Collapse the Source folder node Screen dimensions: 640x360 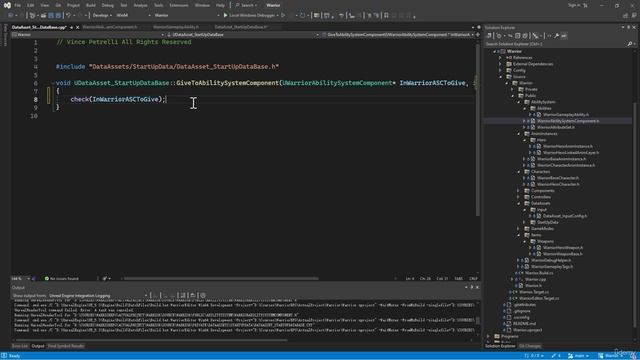[x=501, y=77]
